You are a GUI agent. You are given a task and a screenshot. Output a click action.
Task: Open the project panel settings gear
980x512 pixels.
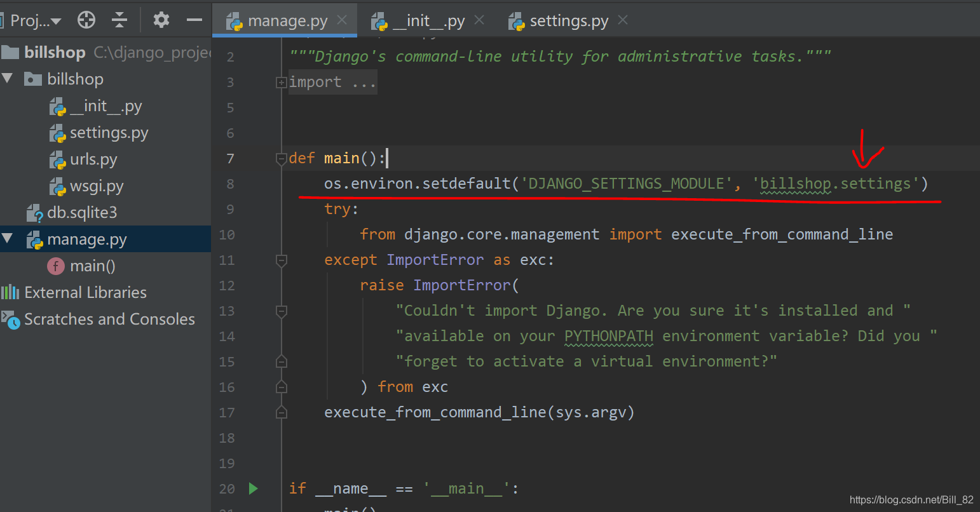(x=161, y=20)
